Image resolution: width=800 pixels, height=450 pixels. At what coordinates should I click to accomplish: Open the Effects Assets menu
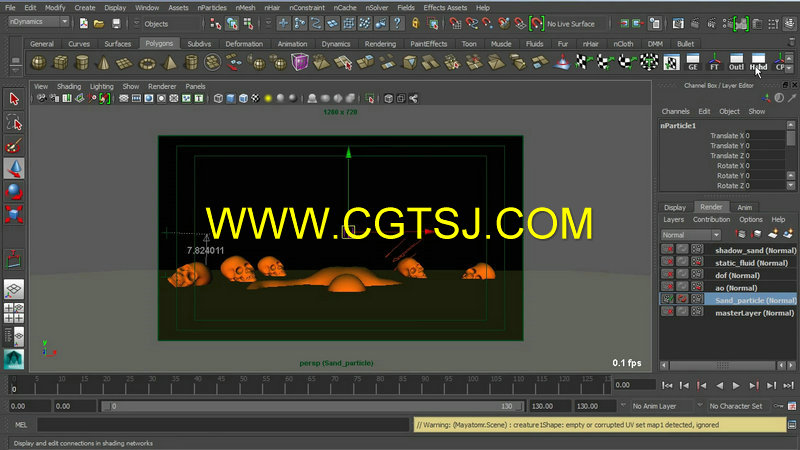(445, 8)
